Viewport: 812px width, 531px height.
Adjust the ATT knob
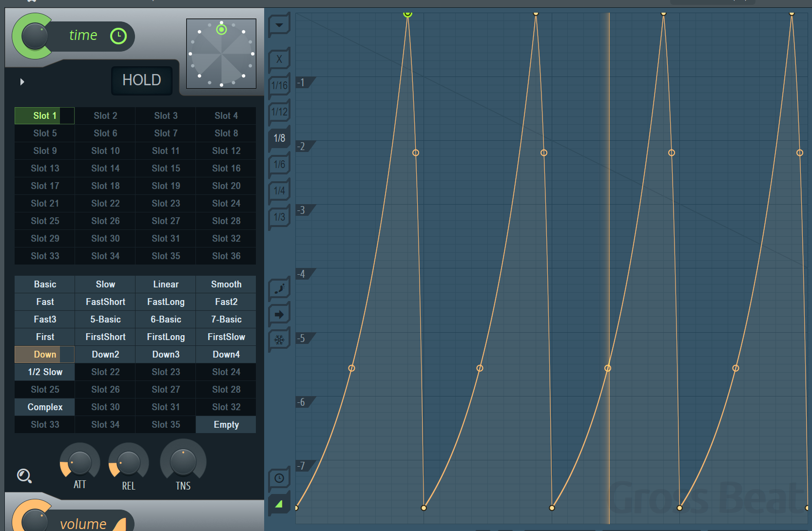[79, 463]
